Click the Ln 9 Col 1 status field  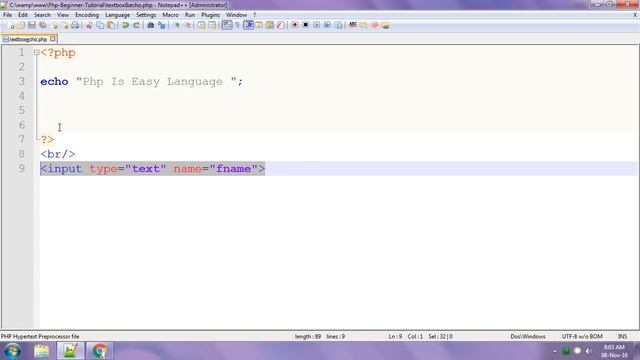[x=420, y=336]
